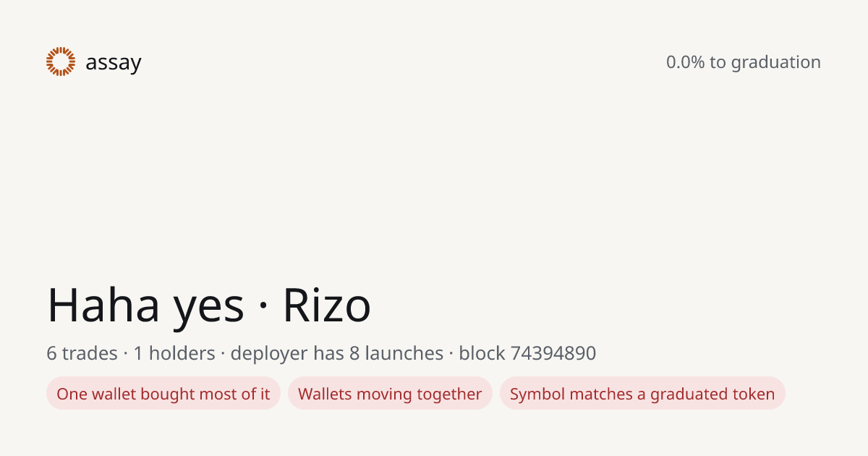Select the word Haha in the title

(x=103, y=305)
